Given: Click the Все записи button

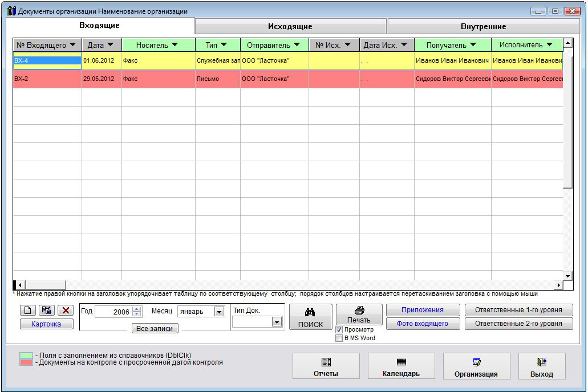Looking at the screenshot, I should (155, 329).
